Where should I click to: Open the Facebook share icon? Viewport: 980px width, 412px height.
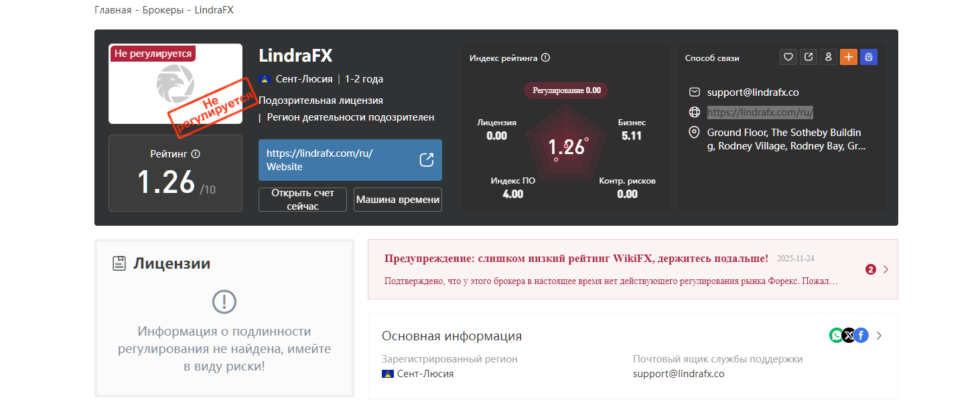pyautogui.click(x=861, y=335)
